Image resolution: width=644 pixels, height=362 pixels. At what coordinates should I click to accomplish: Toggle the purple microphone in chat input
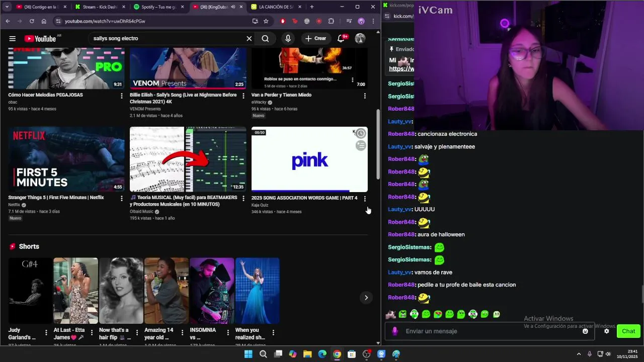395,331
